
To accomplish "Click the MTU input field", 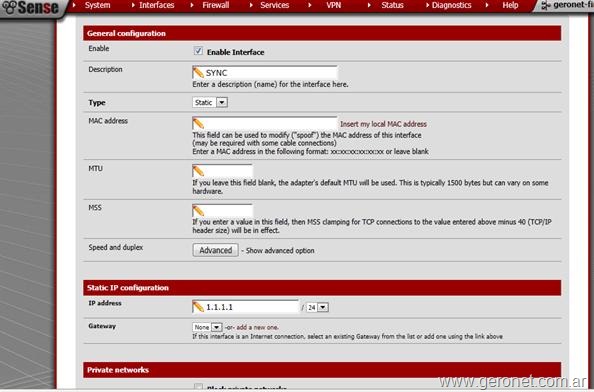I will 222,171.
